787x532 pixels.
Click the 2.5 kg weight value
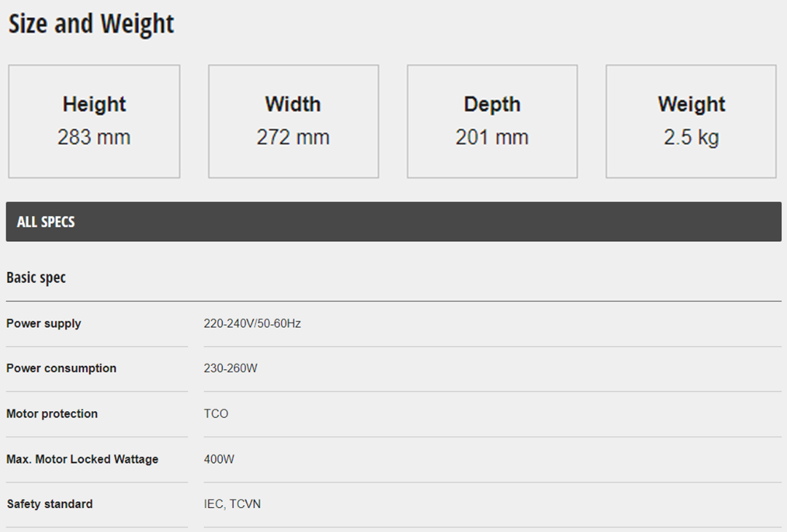click(691, 137)
